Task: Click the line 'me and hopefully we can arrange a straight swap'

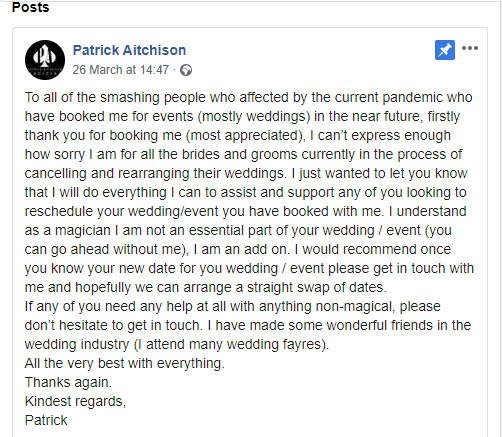Action: click(206, 287)
